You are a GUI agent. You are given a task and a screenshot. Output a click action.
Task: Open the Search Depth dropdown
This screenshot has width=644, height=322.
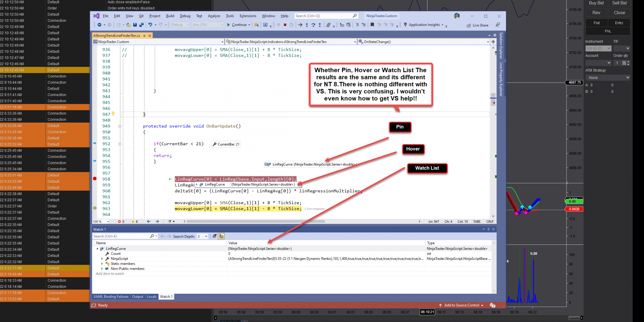click(x=206, y=236)
